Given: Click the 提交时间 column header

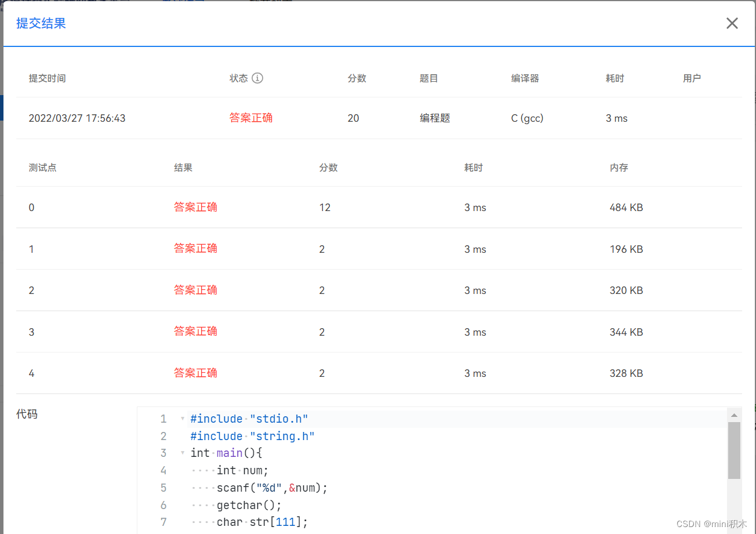Looking at the screenshot, I should click(48, 78).
